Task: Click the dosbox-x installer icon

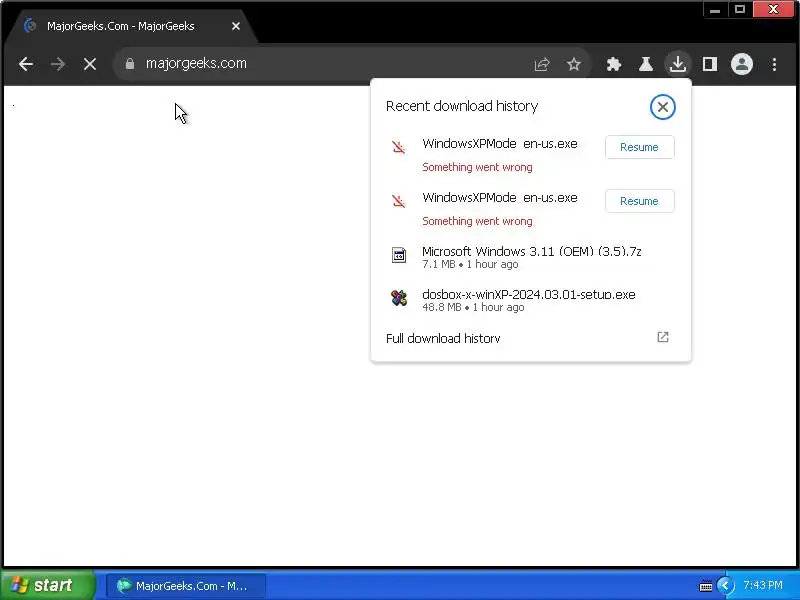Action: click(398, 297)
